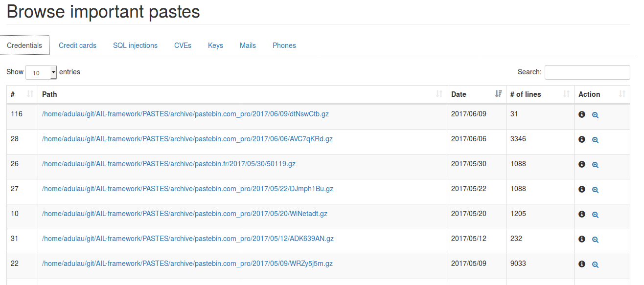Sort by Action column header

pyautogui.click(x=602, y=94)
